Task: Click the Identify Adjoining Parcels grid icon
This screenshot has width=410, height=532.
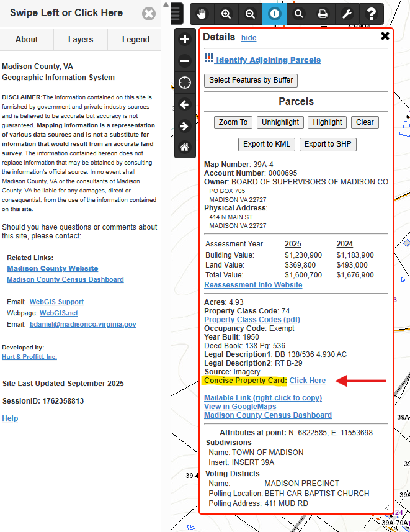Action: [x=209, y=58]
